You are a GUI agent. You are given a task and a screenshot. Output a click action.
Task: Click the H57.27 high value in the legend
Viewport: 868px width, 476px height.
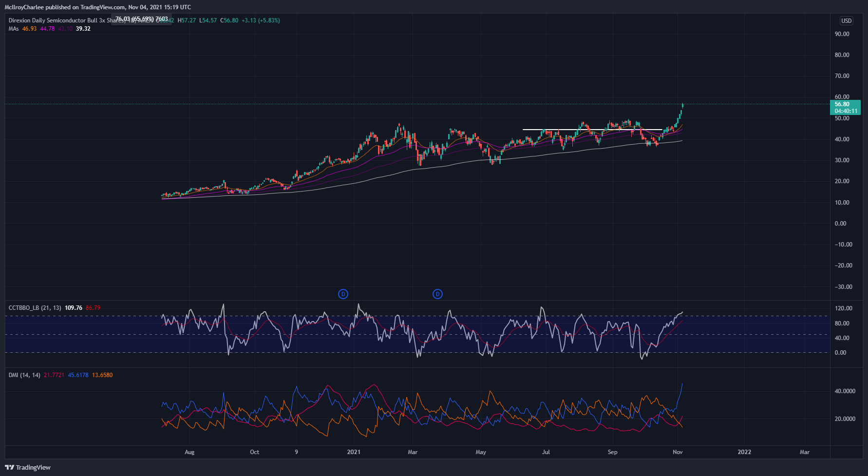(x=187, y=20)
